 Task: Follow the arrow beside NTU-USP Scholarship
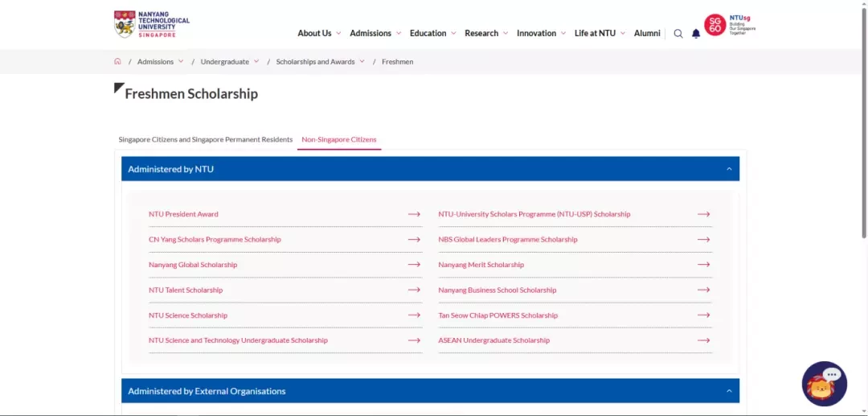coord(703,214)
